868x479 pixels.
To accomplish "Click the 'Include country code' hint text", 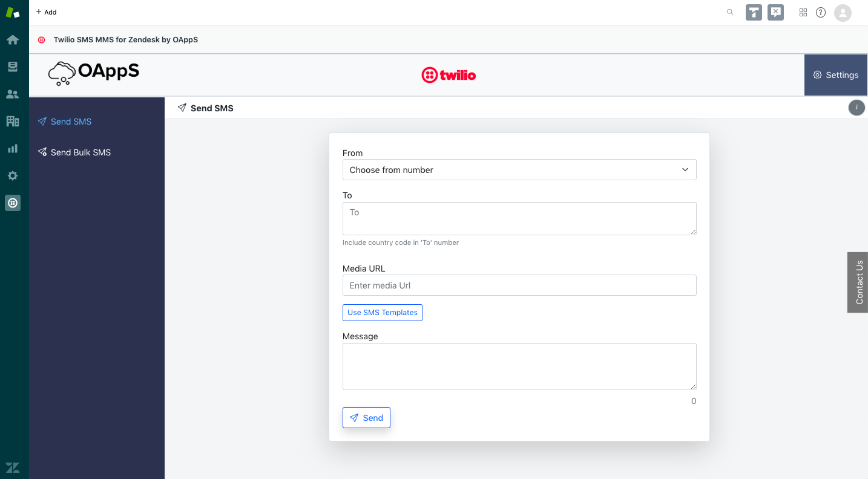I will click(401, 243).
